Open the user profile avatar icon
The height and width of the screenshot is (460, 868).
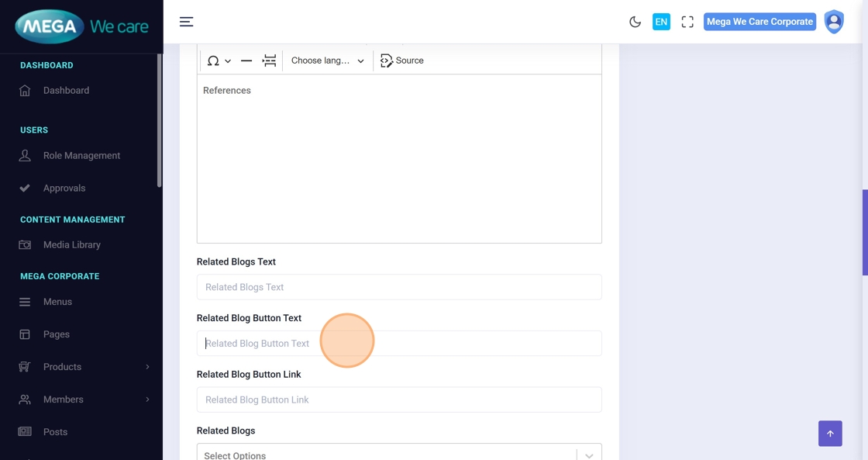[x=834, y=22]
